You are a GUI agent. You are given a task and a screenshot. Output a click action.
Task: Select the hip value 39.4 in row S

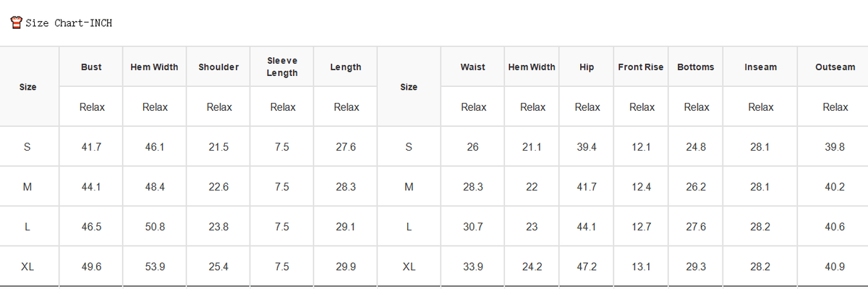(x=587, y=147)
